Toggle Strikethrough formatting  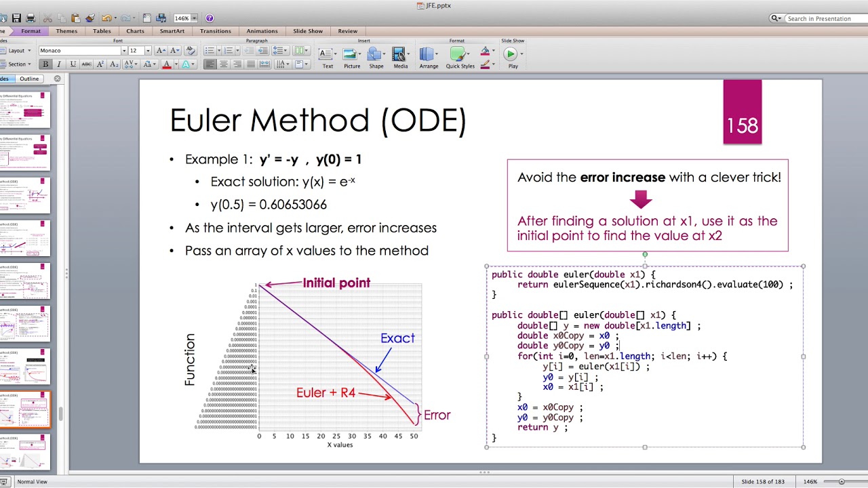[x=86, y=64]
